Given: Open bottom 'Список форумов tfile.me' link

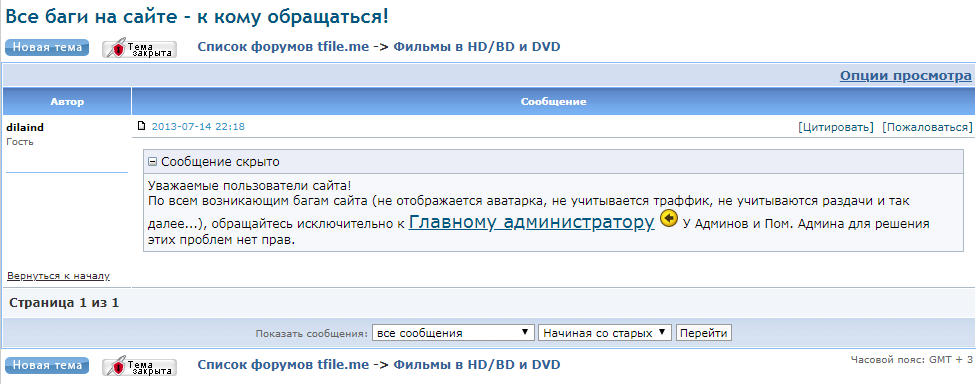Looking at the screenshot, I should click(283, 364).
